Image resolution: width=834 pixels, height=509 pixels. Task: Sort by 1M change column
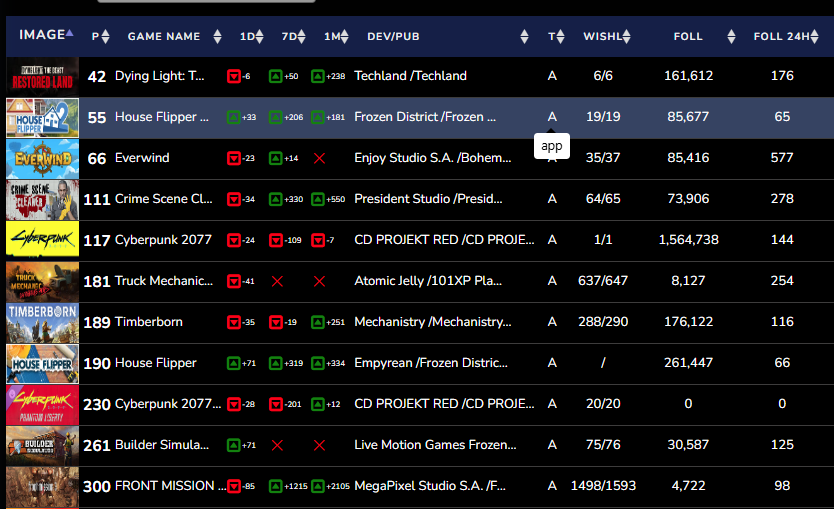point(336,36)
